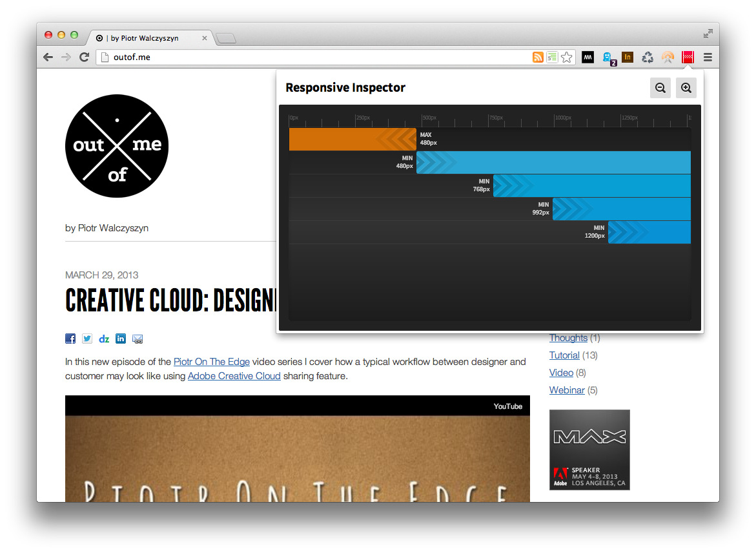Click the YouTube label on the video
756x553 pixels.
coord(507,406)
